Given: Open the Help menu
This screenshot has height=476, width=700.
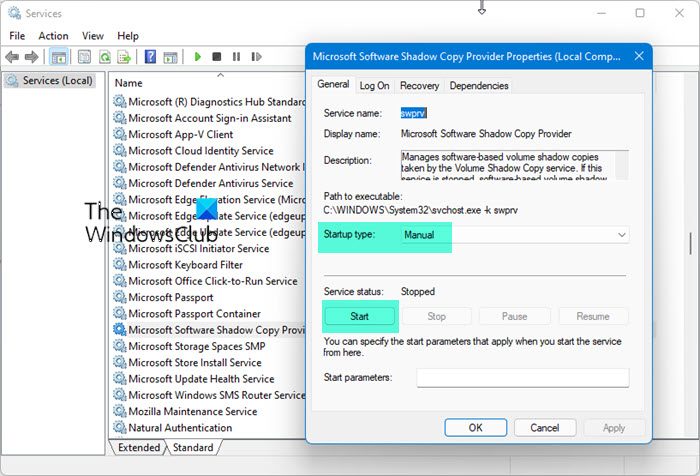Looking at the screenshot, I should pos(128,36).
